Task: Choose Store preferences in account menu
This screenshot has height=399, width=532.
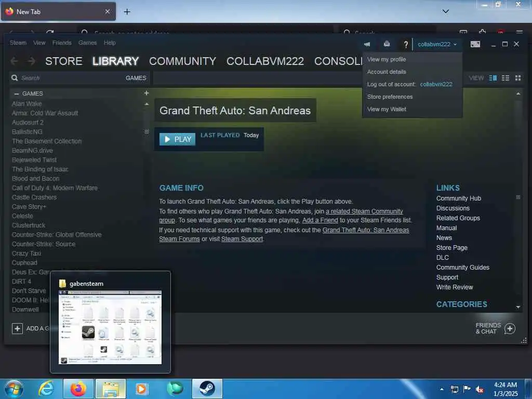Action: (x=412, y=97)
